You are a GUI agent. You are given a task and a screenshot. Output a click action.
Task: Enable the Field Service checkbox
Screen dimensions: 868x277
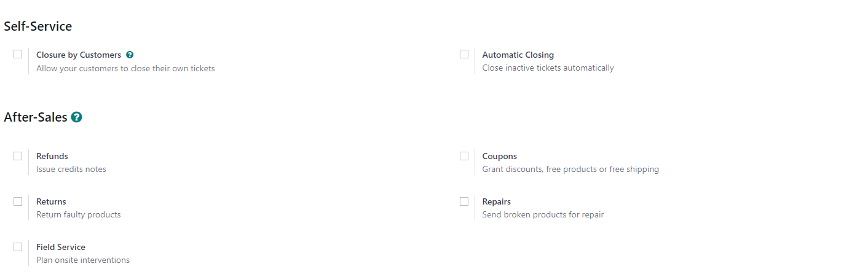coord(18,247)
